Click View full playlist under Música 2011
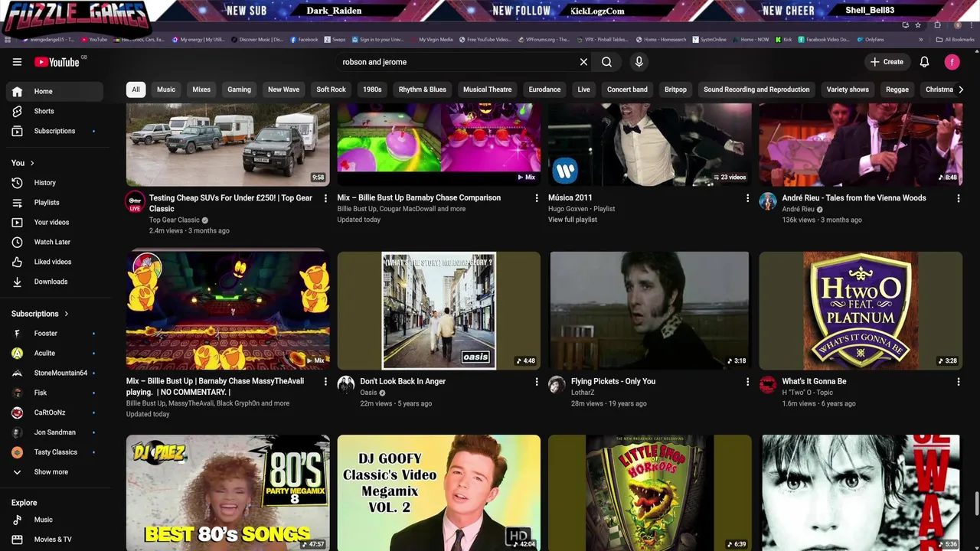 coord(573,220)
